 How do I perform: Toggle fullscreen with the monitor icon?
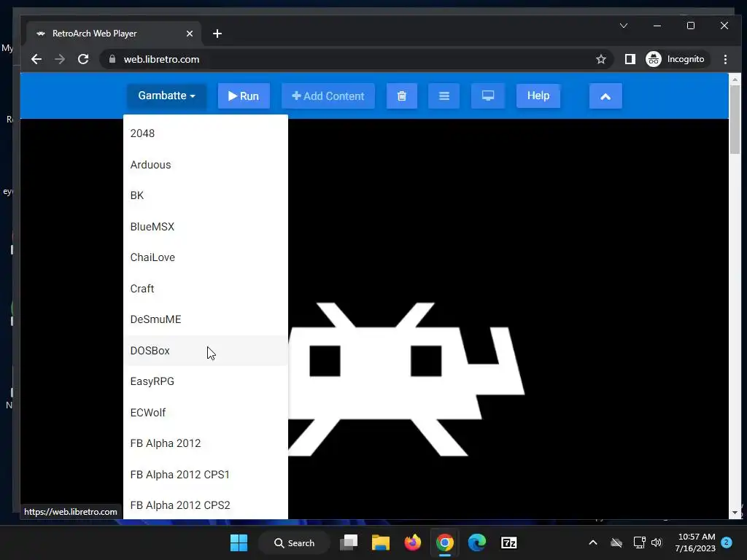point(488,96)
